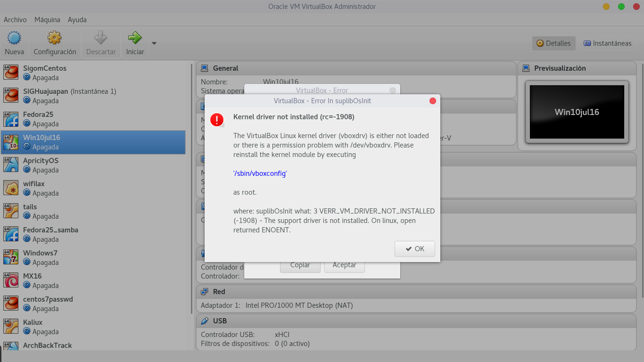The image size is (644, 362).
Task: Click the General section header label
Action: point(226,68)
